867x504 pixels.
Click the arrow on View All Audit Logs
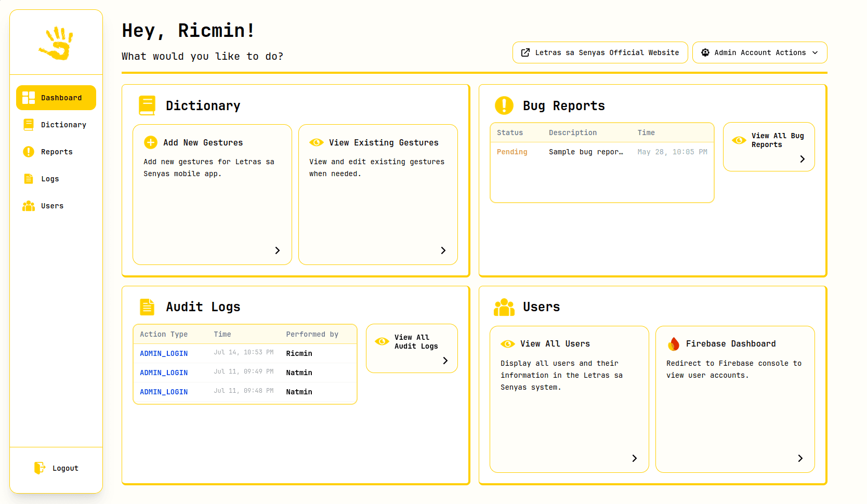(x=445, y=361)
